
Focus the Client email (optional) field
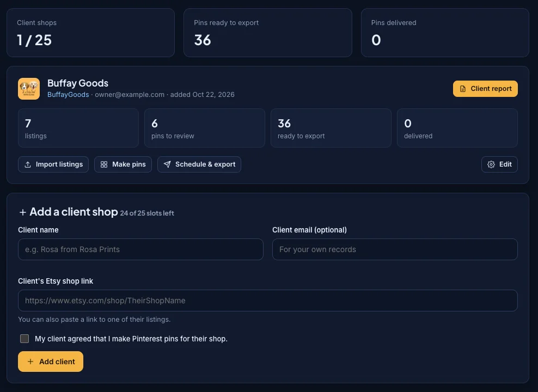coord(395,249)
